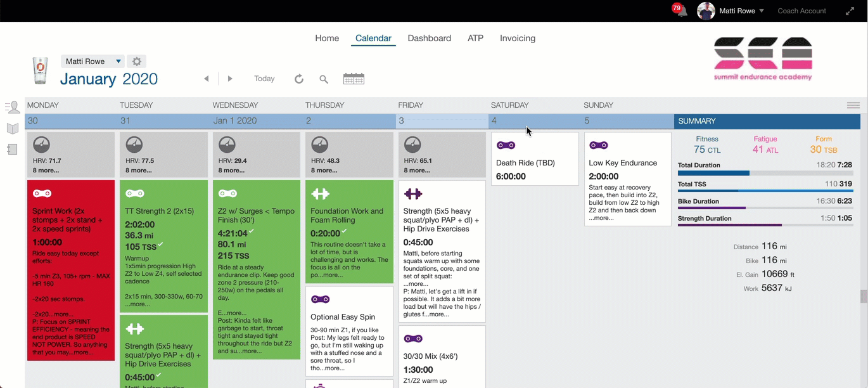The height and width of the screenshot is (388, 868).
Task: Open the ATP tab
Action: 475,38
